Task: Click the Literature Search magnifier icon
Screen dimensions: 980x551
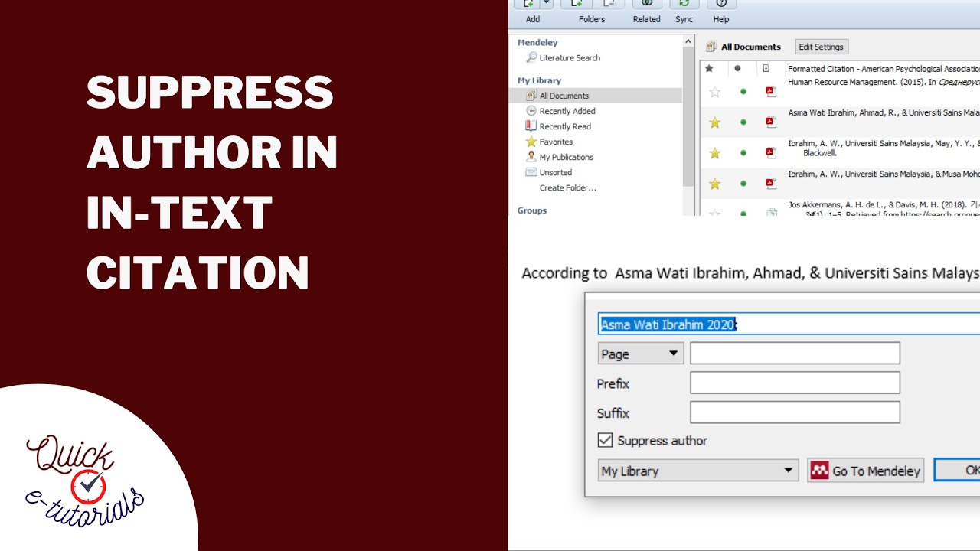Action: (531, 57)
